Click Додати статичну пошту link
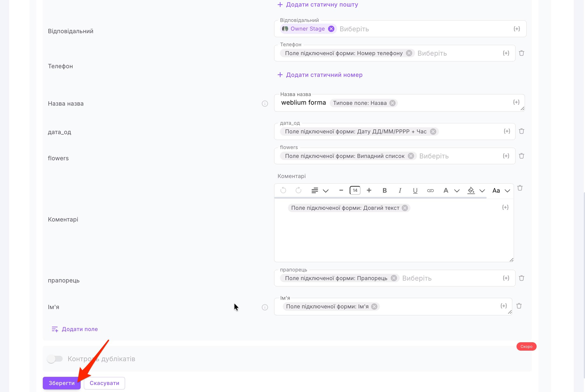585x392 pixels. pyautogui.click(x=318, y=4)
